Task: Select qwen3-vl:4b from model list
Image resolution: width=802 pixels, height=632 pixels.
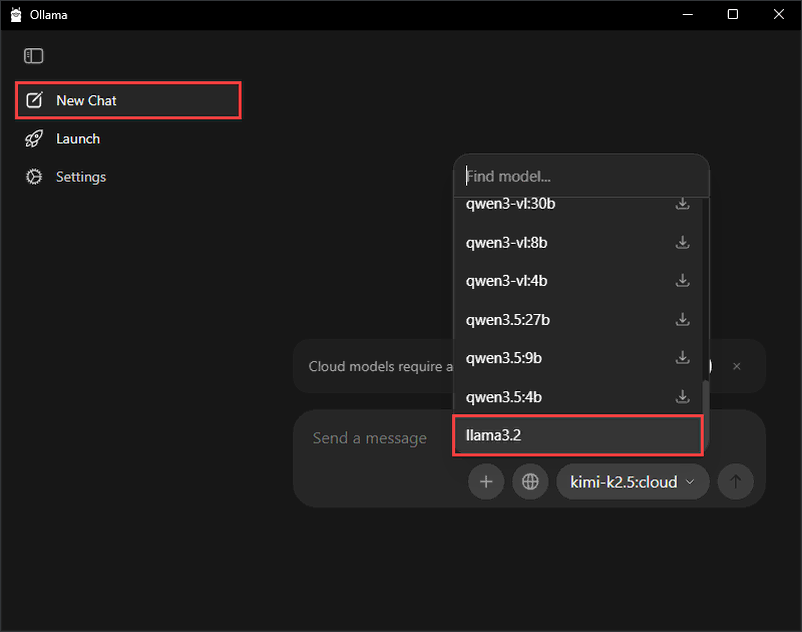Action: tap(578, 281)
